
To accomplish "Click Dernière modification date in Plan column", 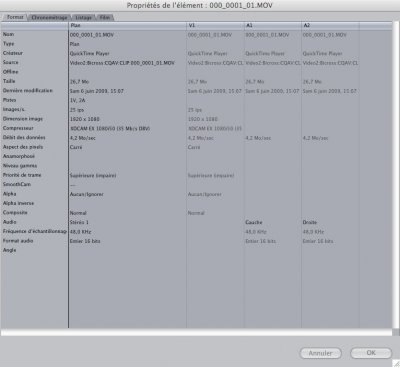I will [x=97, y=91].
